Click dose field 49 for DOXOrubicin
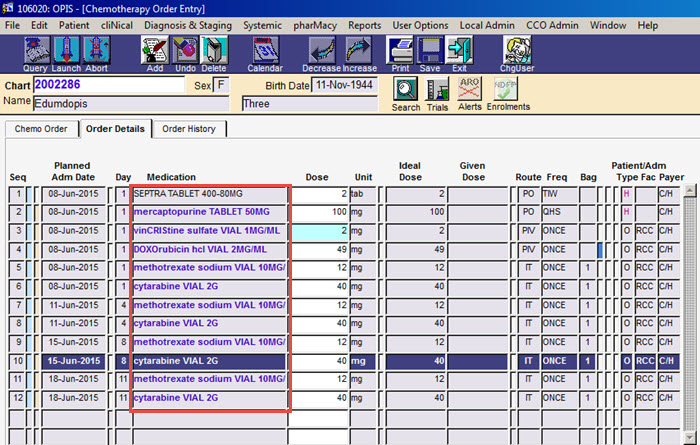This screenshot has width=700, height=445. [x=320, y=249]
